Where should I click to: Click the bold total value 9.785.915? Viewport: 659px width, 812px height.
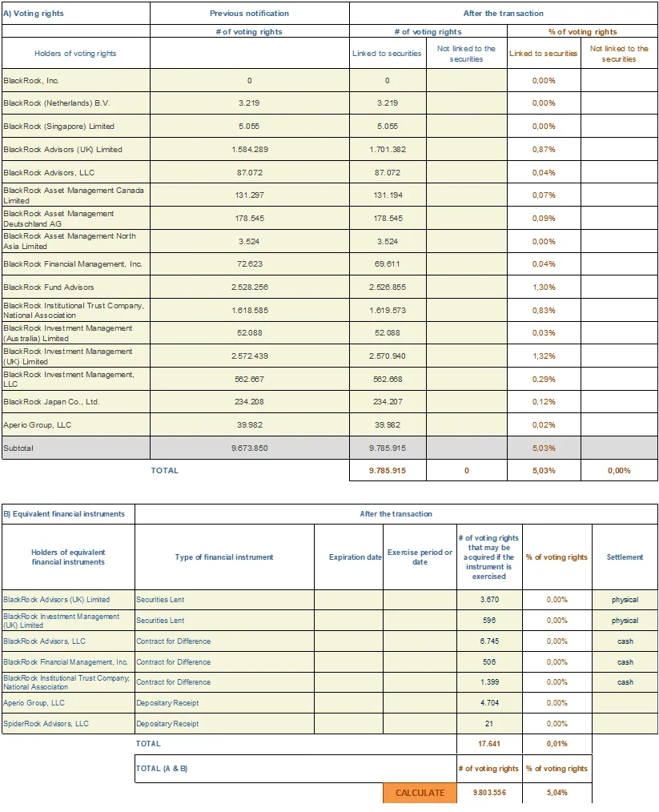click(x=388, y=471)
